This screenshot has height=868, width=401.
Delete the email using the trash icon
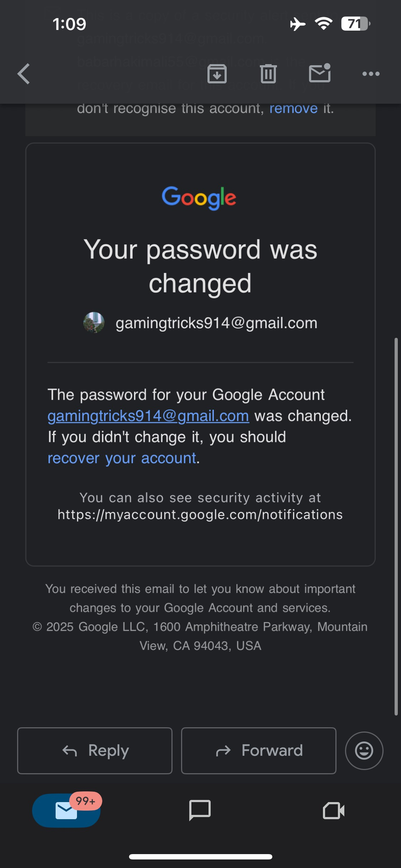point(268,74)
